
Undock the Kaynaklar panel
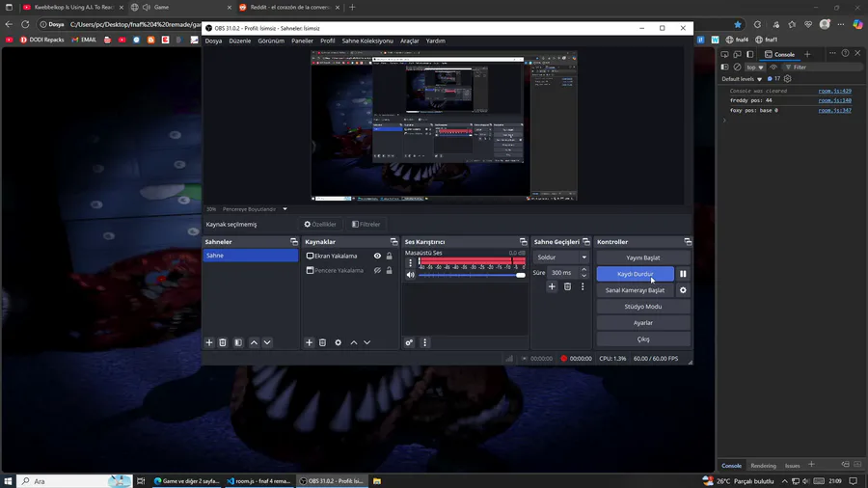(393, 242)
